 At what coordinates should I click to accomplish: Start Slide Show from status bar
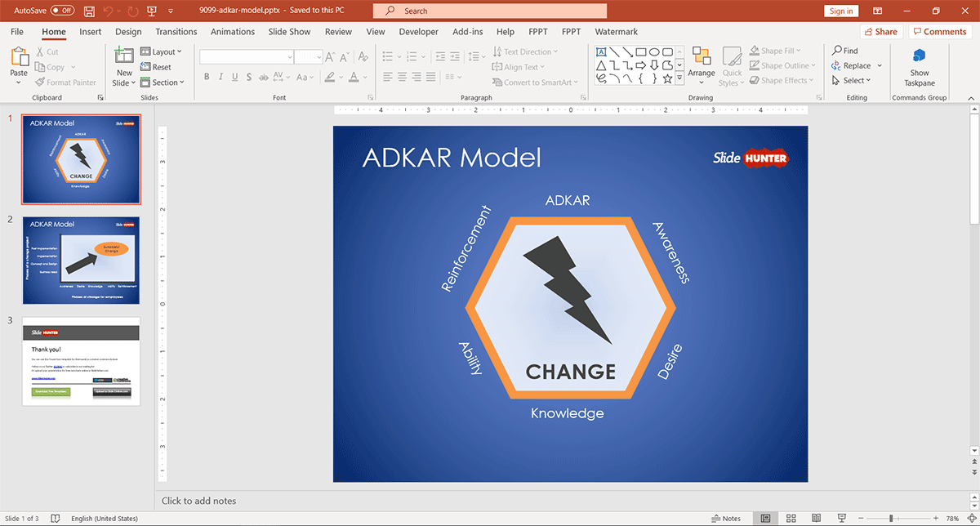(840, 518)
